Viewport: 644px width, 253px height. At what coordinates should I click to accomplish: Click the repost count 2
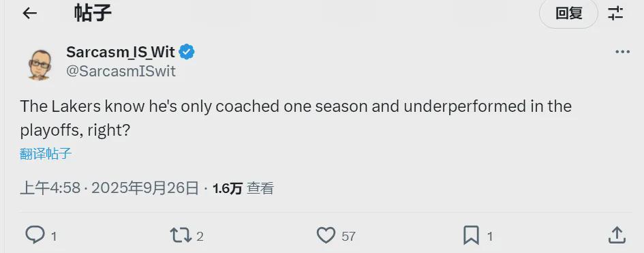(x=200, y=237)
